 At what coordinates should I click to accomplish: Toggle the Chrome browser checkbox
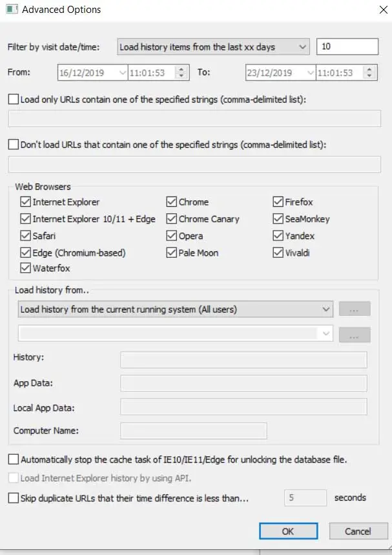point(172,202)
